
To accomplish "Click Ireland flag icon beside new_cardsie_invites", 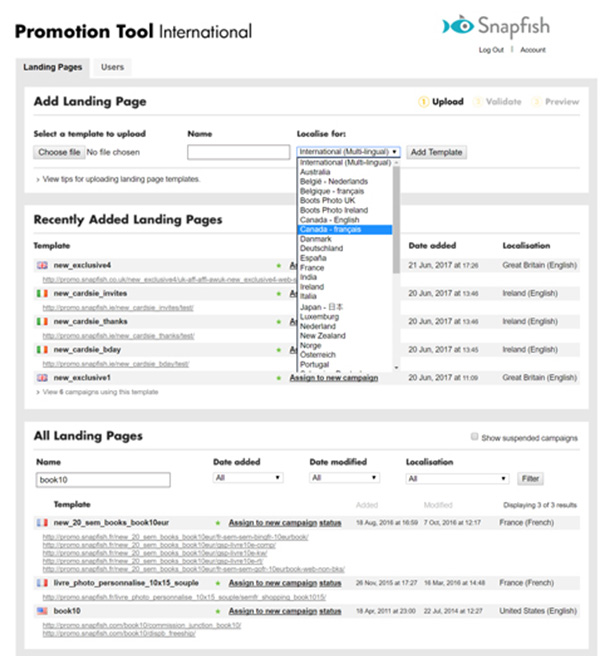I will coord(42,293).
